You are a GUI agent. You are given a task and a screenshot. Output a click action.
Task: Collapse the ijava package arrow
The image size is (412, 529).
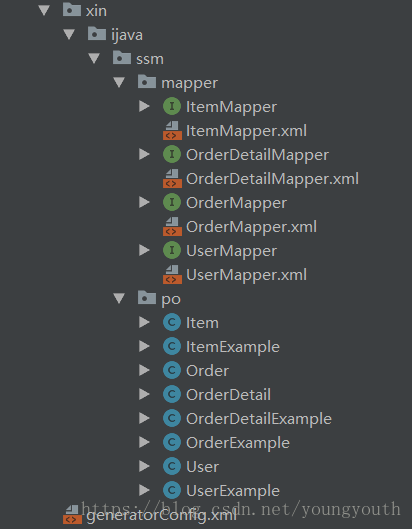pyautogui.click(x=69, y=34)
